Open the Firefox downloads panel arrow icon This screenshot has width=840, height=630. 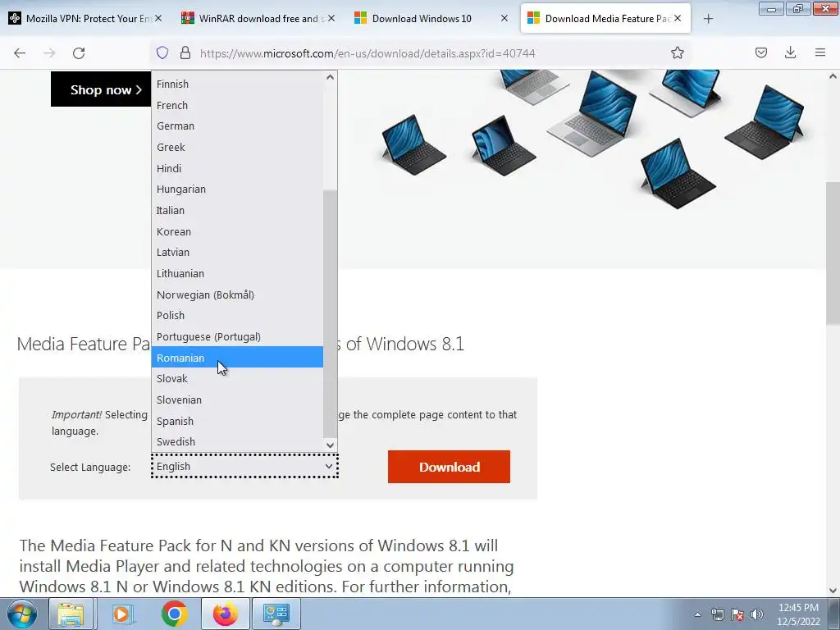point(790,52)
